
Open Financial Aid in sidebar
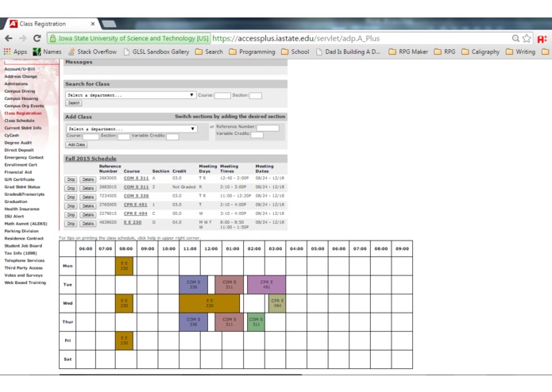[18, 172]
